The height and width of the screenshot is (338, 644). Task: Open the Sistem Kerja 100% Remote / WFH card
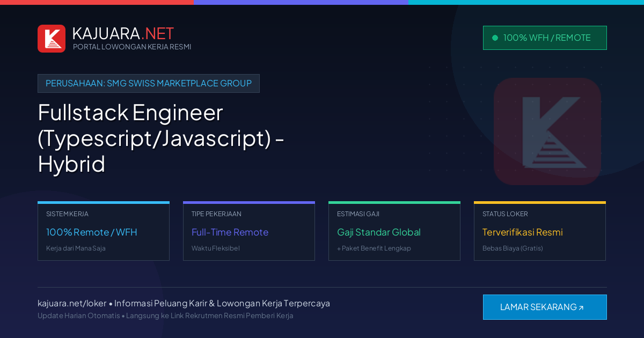tap(104, 231)
